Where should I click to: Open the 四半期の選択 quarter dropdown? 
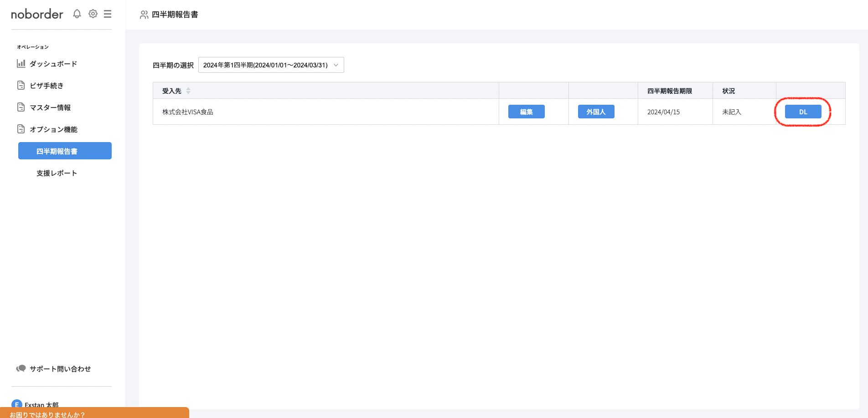pyautogui.click(x=271, y=65)
